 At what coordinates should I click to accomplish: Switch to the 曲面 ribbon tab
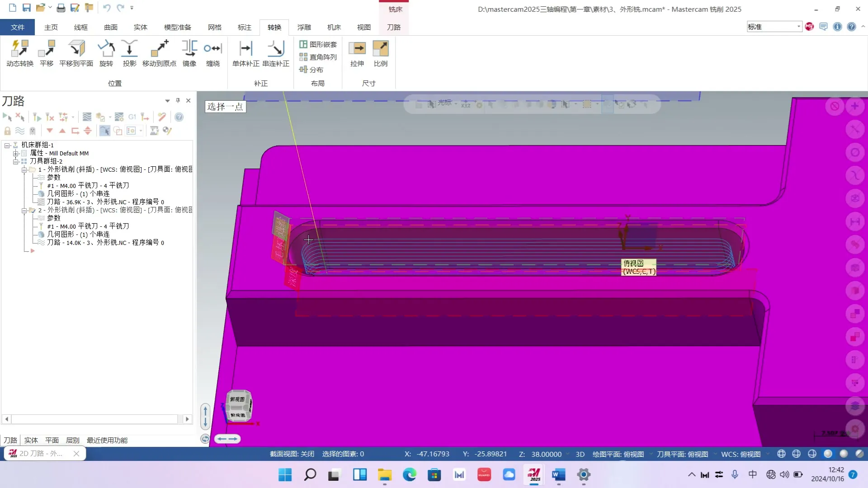(x=110, y=27)
